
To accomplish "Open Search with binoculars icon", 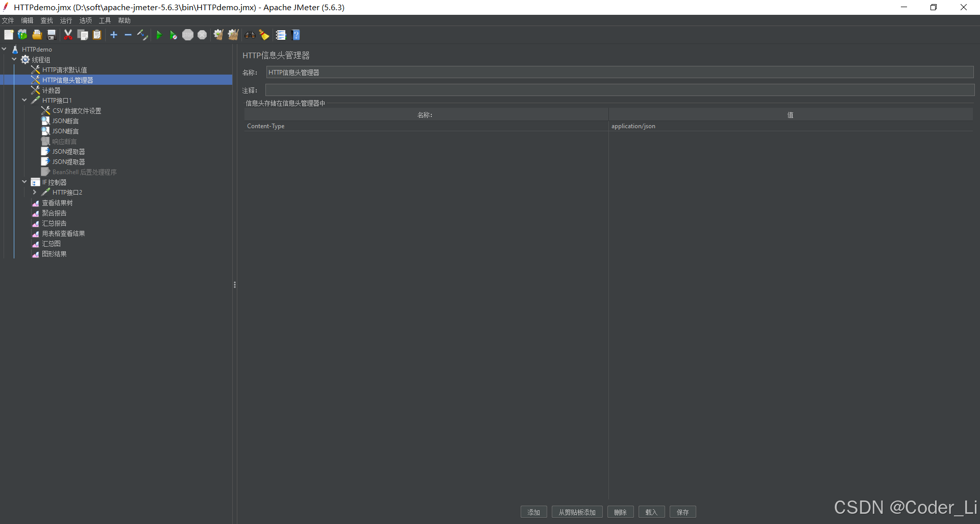I will point(250,35).
